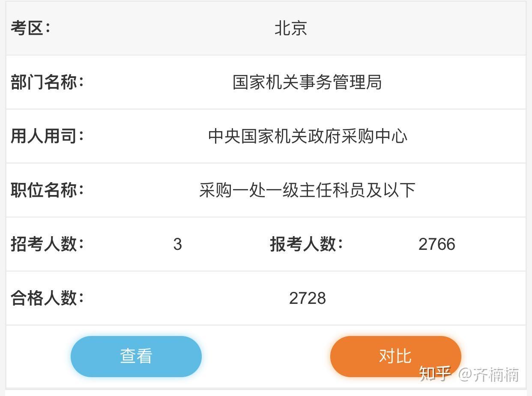Click the 合格人数 value 2728
Viewport: 532px width, 396px height.
(x=308, y=298)
